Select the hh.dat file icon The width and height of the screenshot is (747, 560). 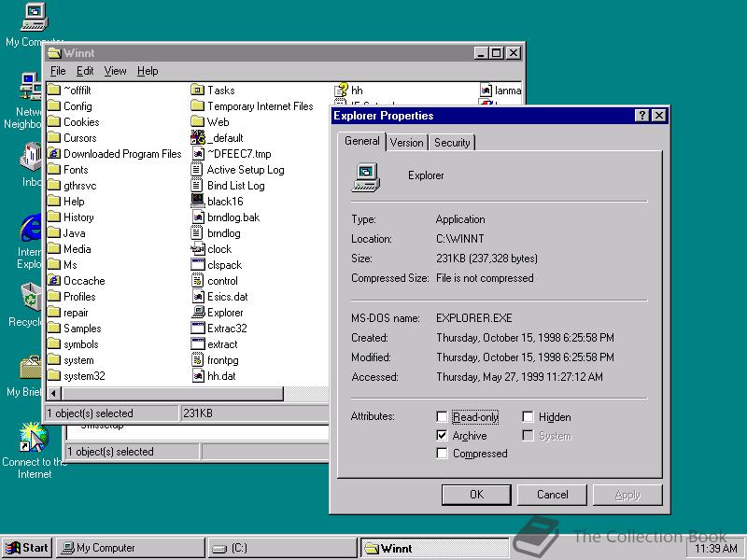[198, 376]
